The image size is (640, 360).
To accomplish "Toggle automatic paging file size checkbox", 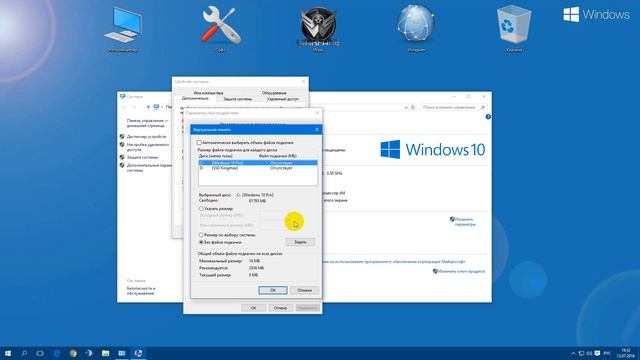I will pos(199,143).
